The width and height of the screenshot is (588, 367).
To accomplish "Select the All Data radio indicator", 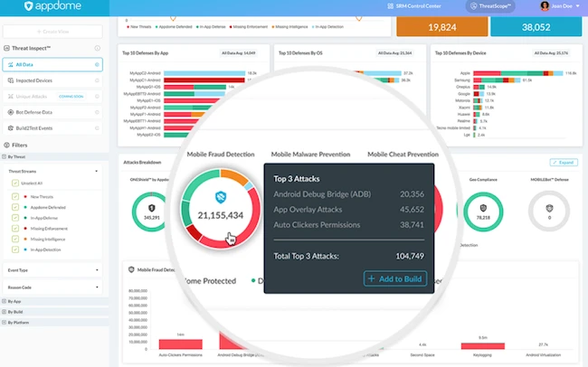I will pos(97,64).
